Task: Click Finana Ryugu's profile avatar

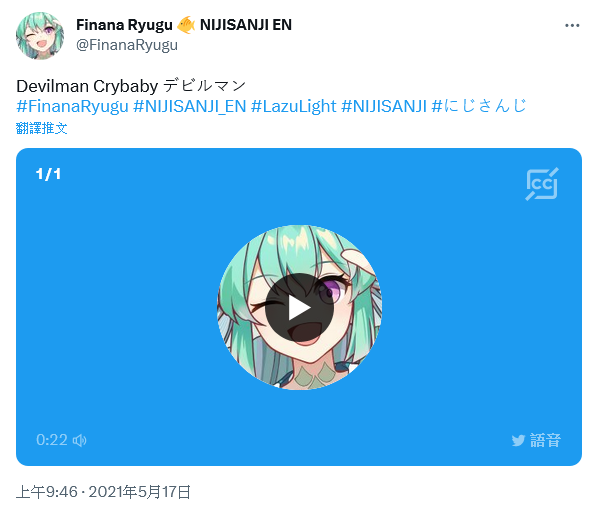Action: click(x=40, y=36)
